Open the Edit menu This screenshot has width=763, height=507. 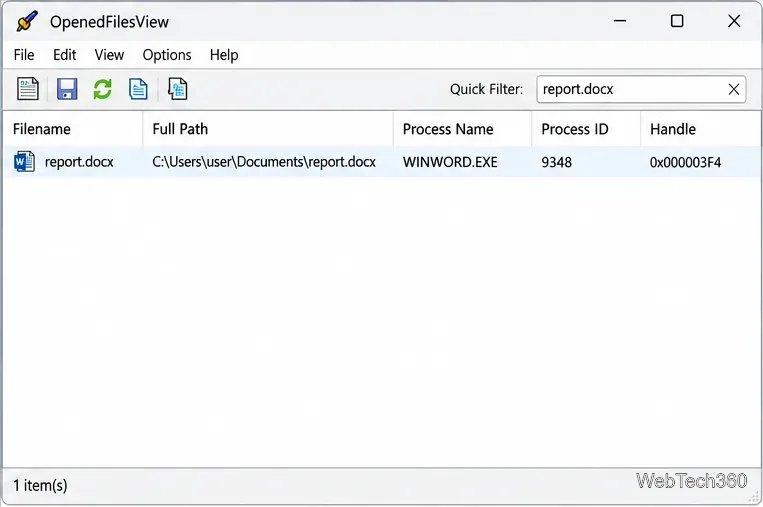coord(65,55)
